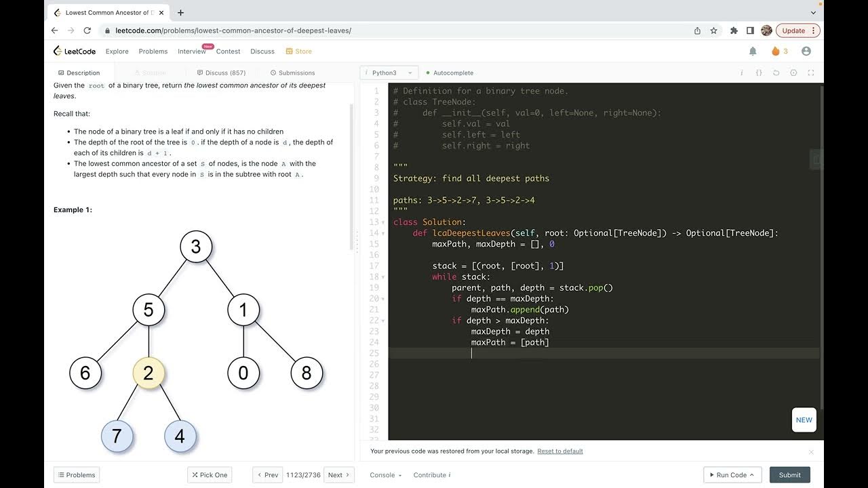The width and height of the screenshot is (868, 488).
Task: Go to the Prev problem
Action: click(268, 475)
